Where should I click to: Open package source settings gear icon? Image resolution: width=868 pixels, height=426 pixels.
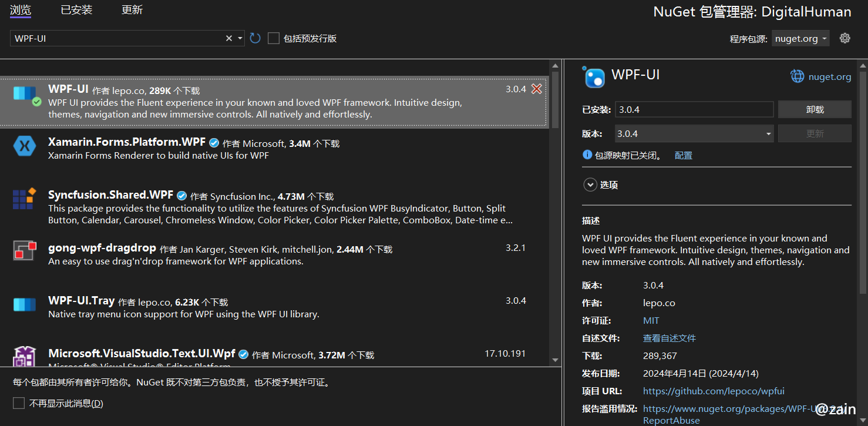click(845, 38)
